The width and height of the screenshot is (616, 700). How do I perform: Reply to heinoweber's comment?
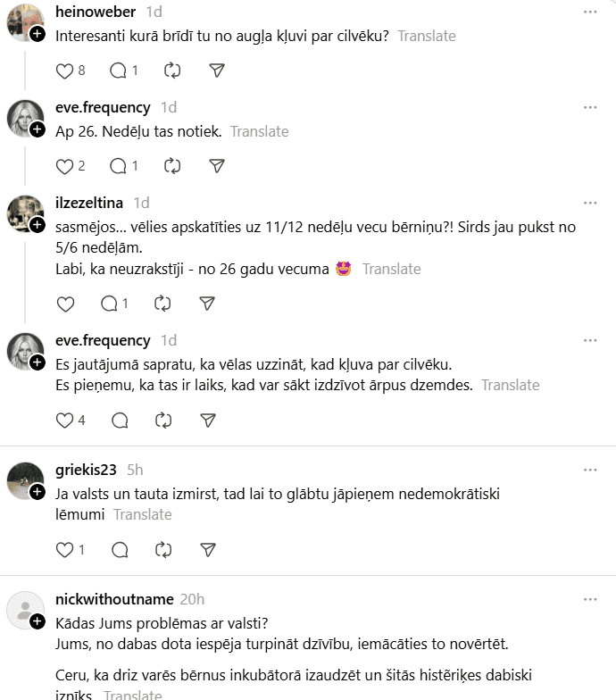[118, 71]
